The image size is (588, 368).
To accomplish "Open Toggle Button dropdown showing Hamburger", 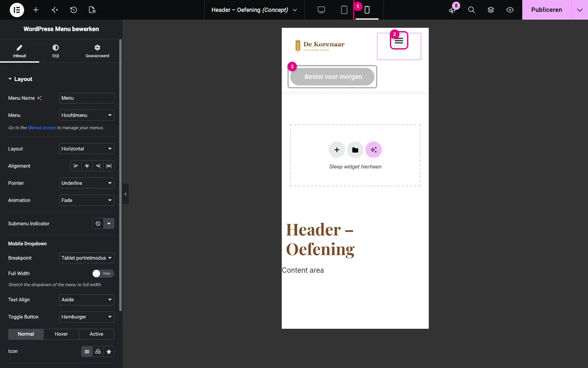I will (x=87, y=317).
